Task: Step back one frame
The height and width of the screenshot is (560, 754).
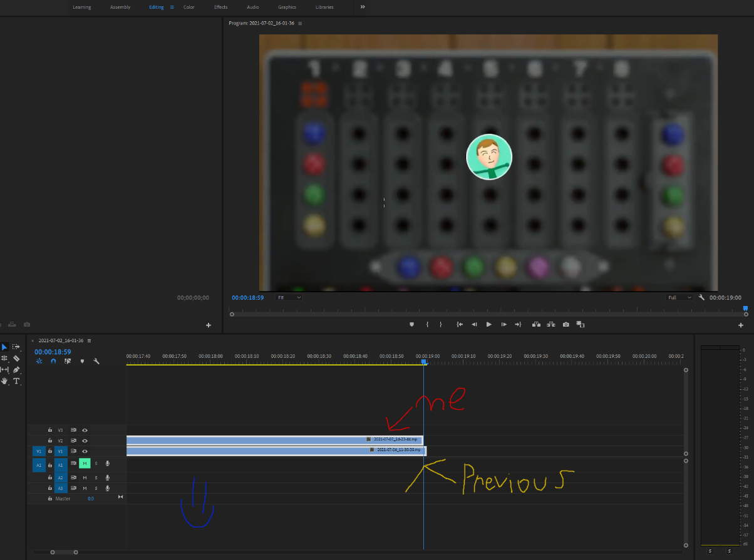Action: point(474,324)
